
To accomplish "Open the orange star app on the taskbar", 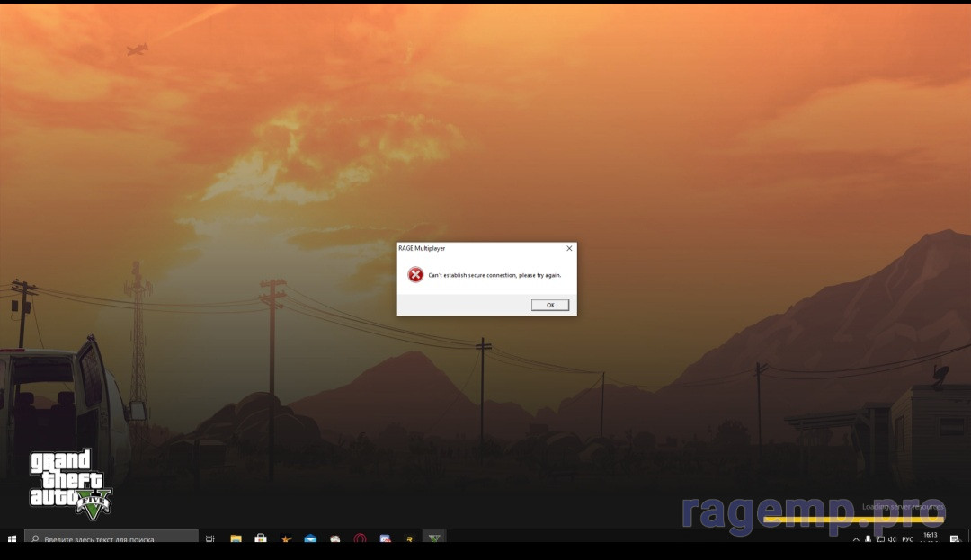I will pos(286,539).
